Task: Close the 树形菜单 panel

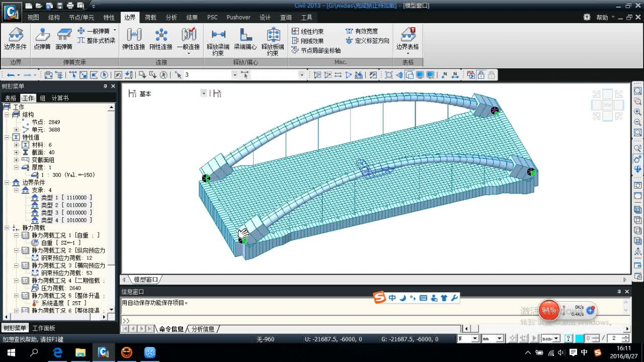Action: tap(113, 86)
